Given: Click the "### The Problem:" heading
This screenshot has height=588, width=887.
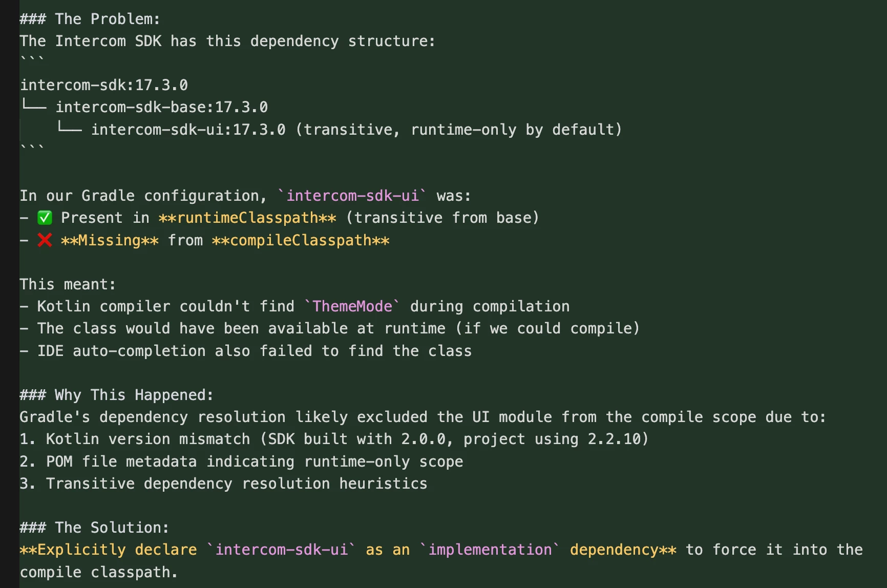Looking at the screenshot, I should point(90,19).
